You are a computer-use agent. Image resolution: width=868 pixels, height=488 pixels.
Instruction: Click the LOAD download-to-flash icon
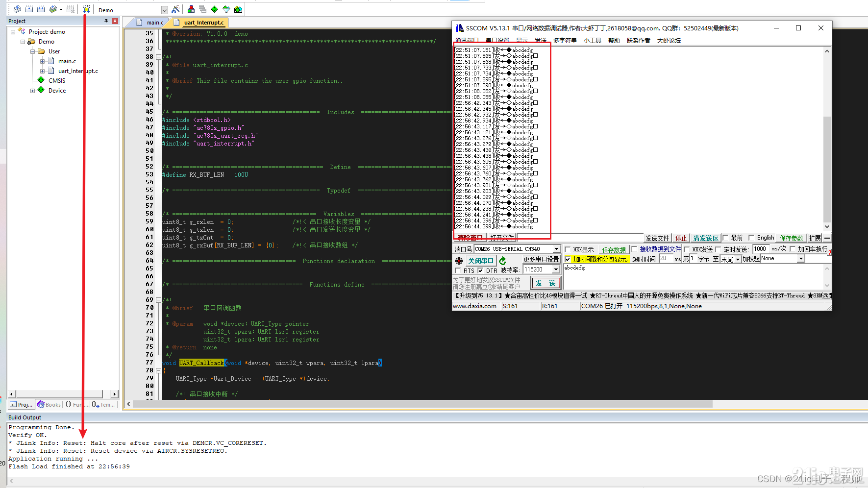coord(86,9)
